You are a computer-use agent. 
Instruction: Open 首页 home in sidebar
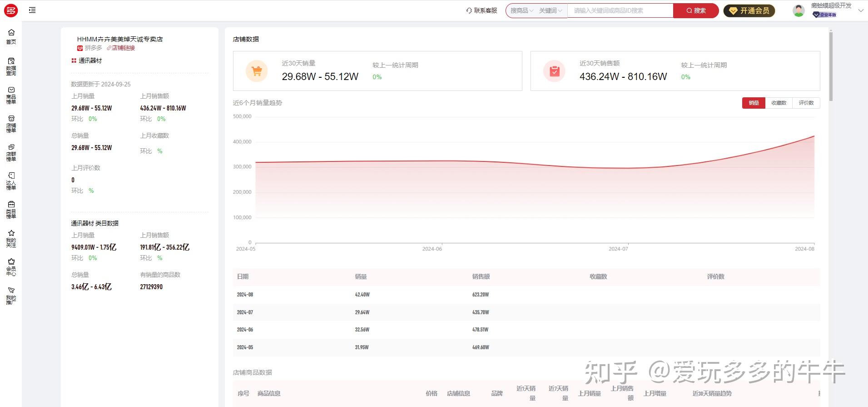[x=11, y=36]
